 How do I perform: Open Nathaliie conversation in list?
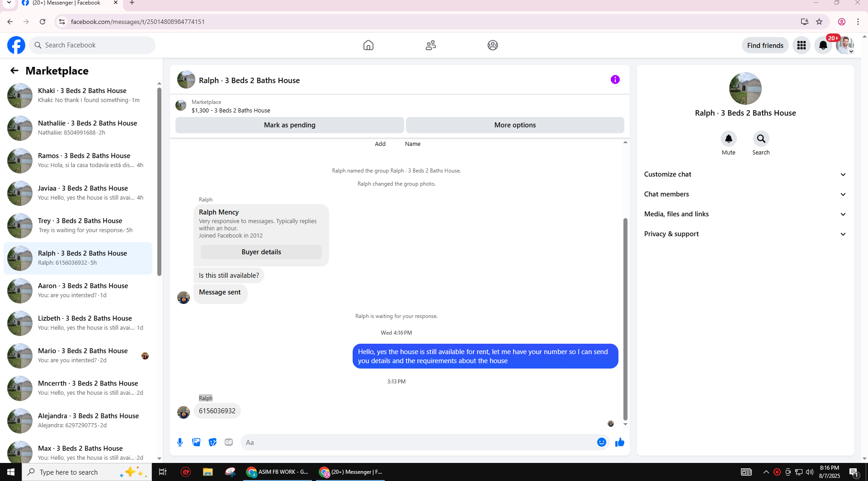pyautogui.click(x=78, y=128)
